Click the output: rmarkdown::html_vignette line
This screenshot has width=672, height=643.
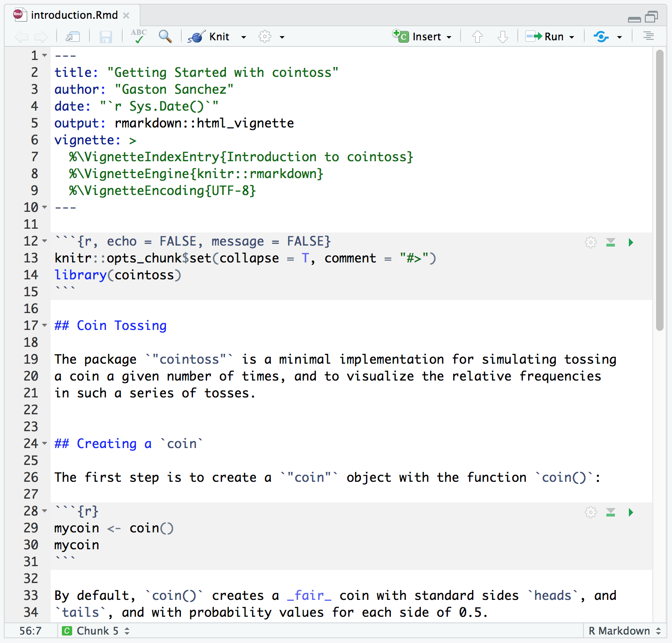(x=174, y=123)
